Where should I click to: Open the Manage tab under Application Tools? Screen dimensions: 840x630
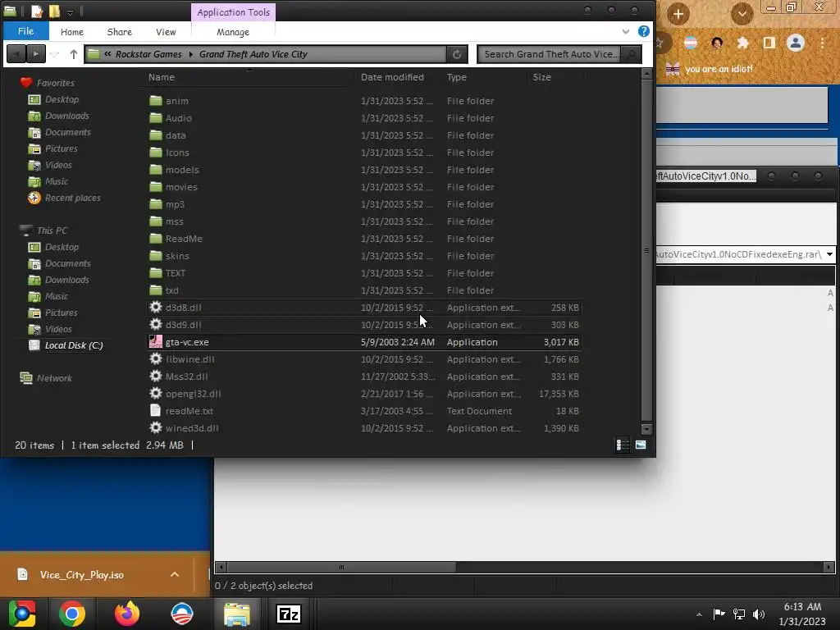232,32
